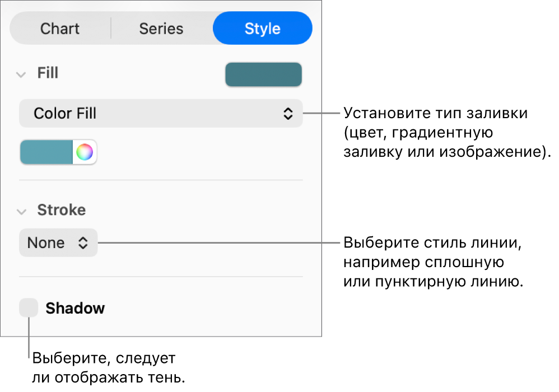Click the teal fill color well
The width and height of the screenshot is (559, 392).
46,152
